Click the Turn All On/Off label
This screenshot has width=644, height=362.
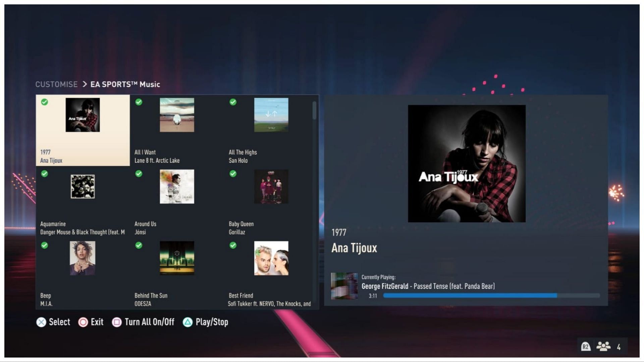point(150,322)
